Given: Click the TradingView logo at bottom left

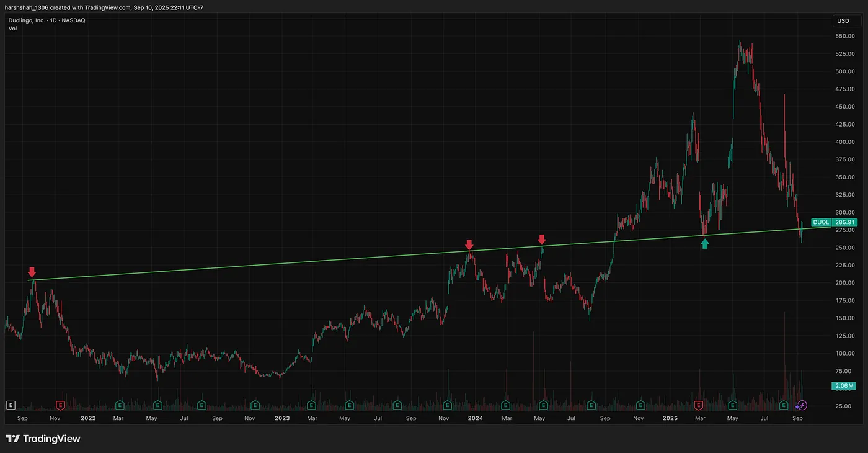Looking at the screenshot, I should (43, 439).
